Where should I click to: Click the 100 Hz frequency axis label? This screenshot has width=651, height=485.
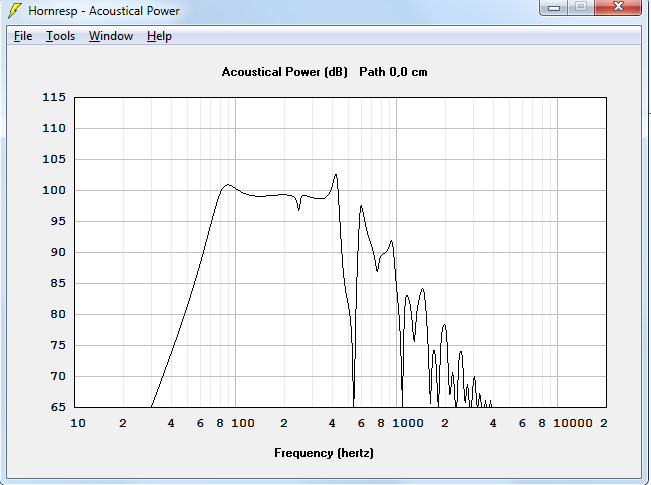(243, 423)
